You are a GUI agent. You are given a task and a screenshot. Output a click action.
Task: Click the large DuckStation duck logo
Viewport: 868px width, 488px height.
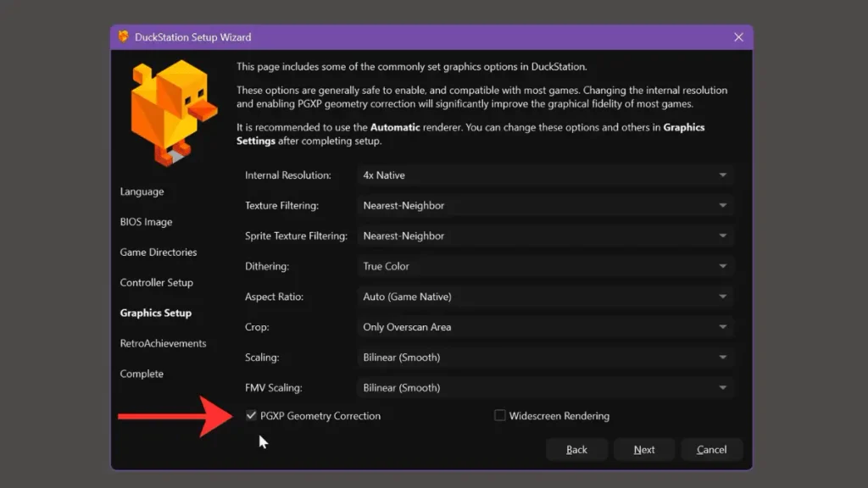tap(173, 113)
